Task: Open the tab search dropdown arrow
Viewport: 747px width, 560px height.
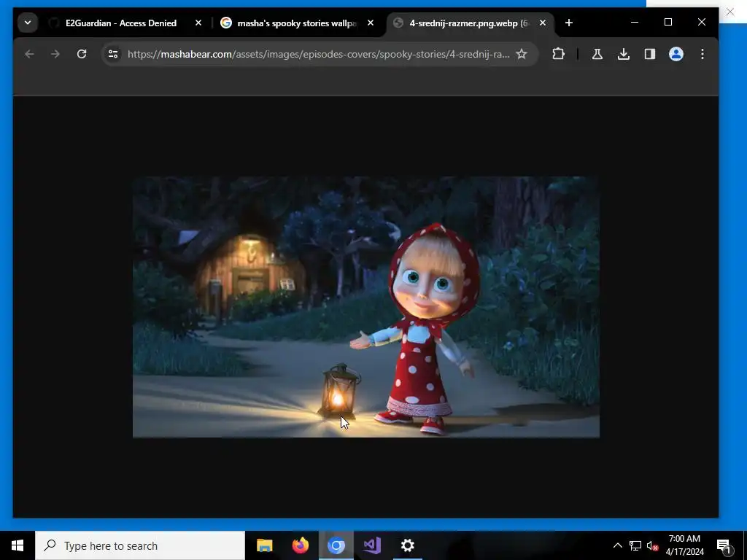Action: [28, 23]
